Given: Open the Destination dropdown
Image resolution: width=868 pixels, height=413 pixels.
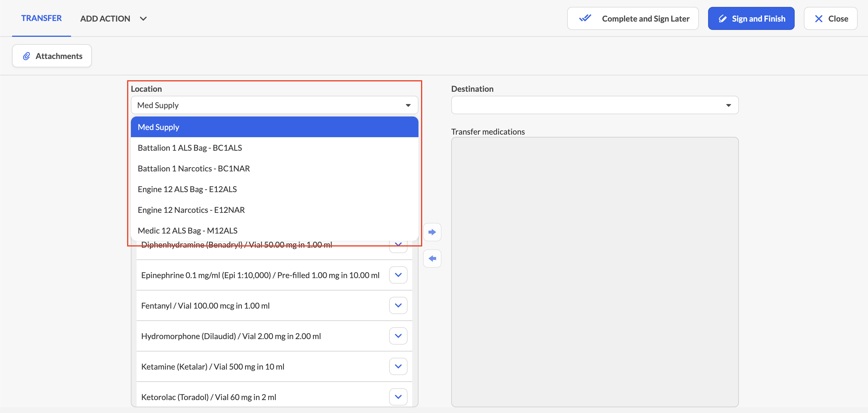Looking at the screenshot, I should (595, 105).
